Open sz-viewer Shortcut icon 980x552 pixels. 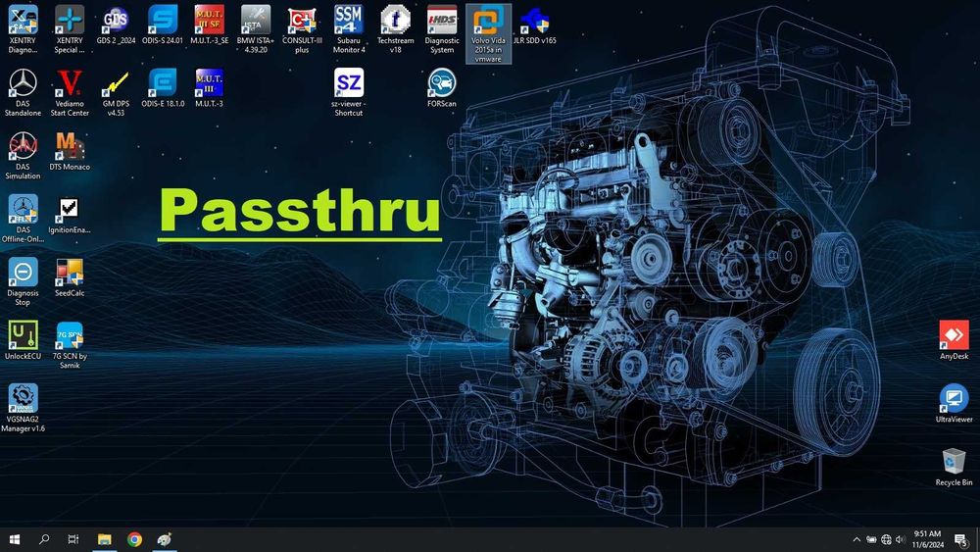(349, 92)
